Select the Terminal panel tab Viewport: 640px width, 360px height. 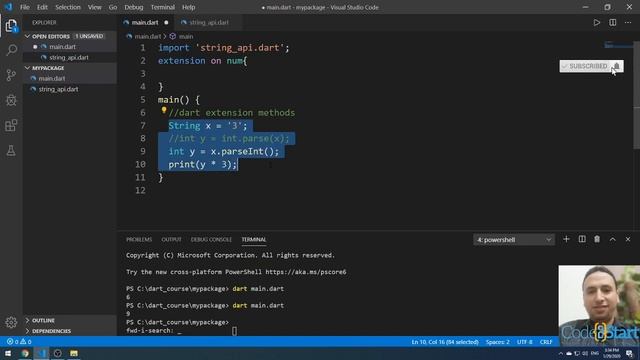click(253, 240)
